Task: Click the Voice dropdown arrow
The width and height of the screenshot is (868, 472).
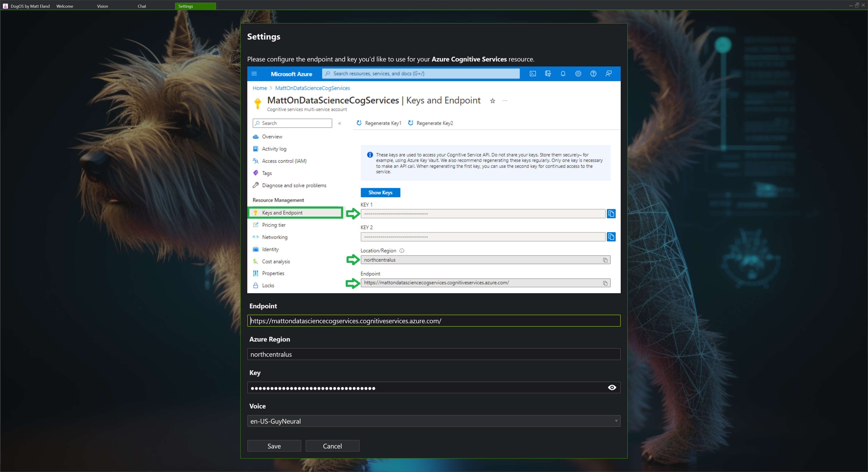Action: coord(616,421)
